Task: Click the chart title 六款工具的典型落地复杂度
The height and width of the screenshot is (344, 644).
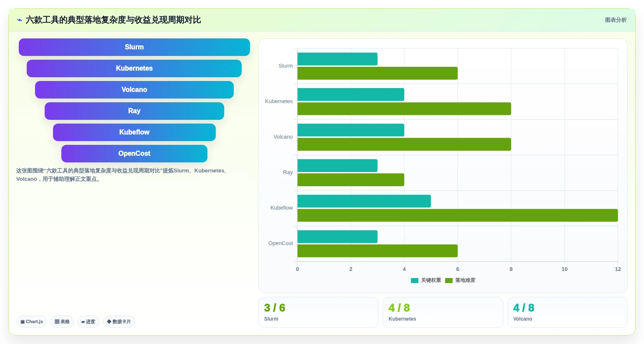Action: [x=114, y=20]
